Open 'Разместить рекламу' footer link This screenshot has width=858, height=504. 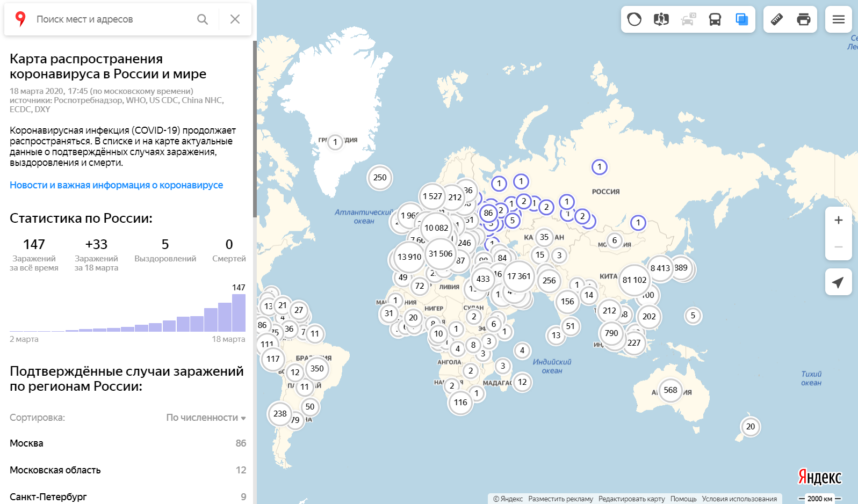click(560, 499)
